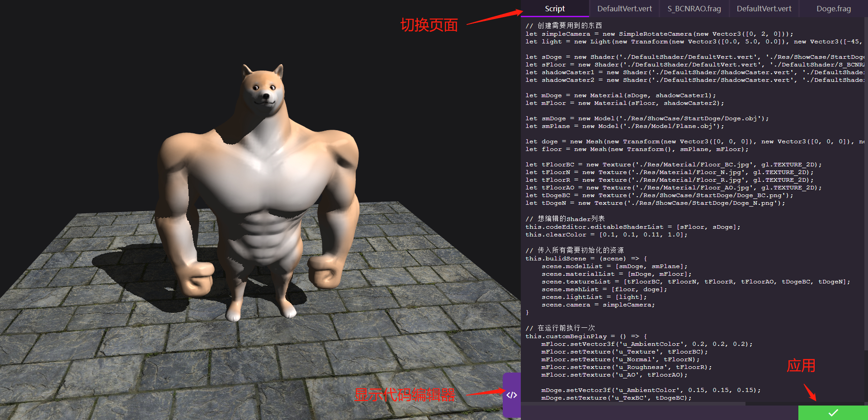Click the purple code editor toggle icon
Viewport: 868px width, 420px height.
click(512, 395)
